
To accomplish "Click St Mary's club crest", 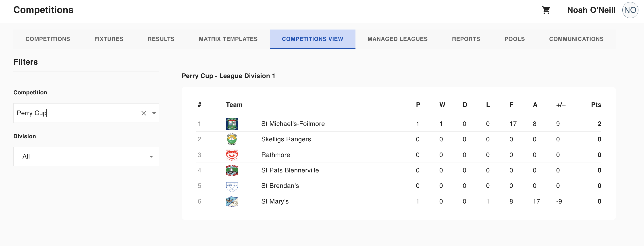I will 232,201.
